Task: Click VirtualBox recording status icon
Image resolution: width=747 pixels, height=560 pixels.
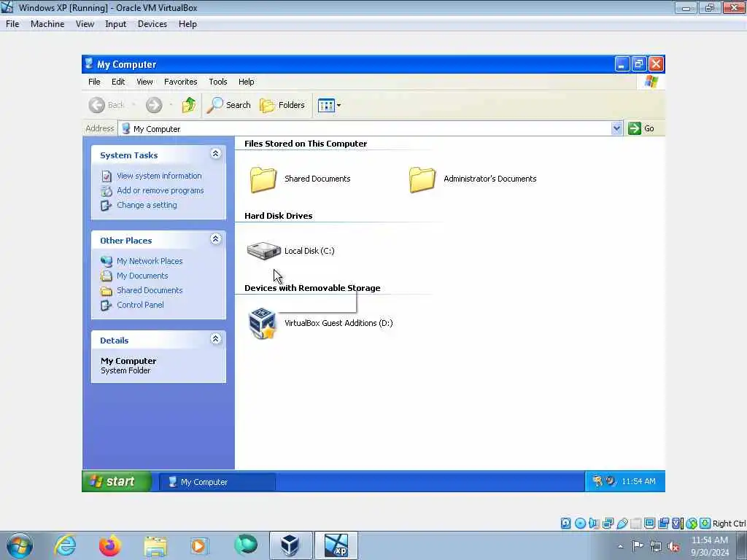Action: [663, 524]
